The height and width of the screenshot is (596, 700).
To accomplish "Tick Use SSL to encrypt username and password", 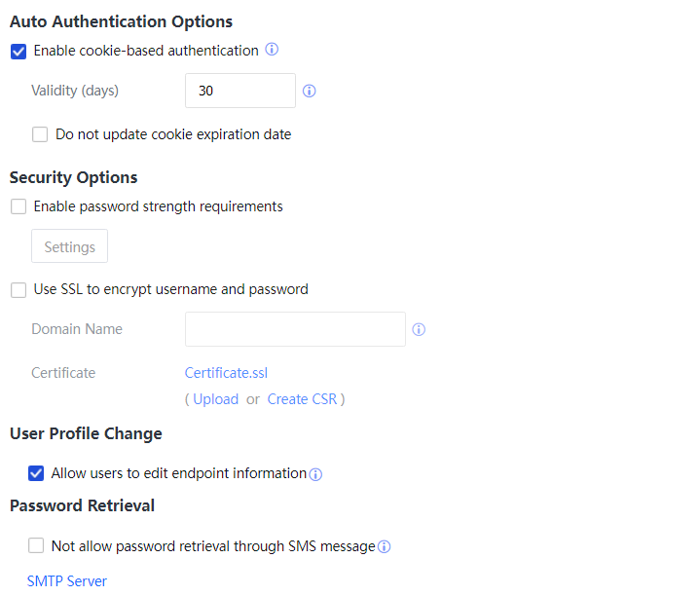I will pyautogui.click(x=18, y=289).
